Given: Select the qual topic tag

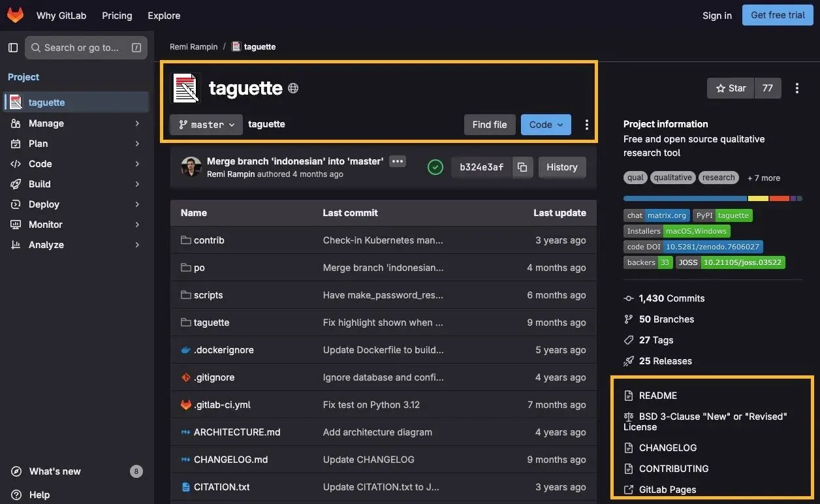Looking at the screenshot, I should pos(635,178).
